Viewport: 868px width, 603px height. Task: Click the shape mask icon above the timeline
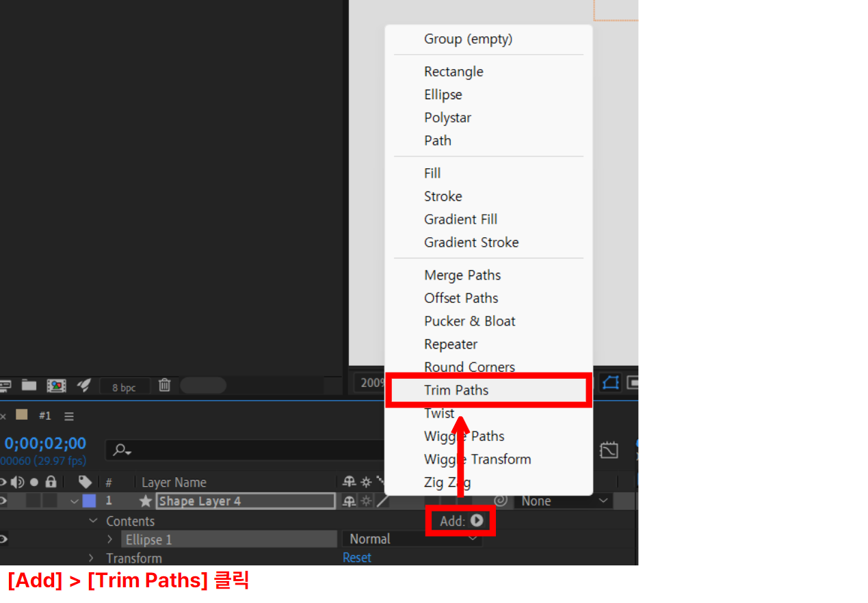point(609,383)
